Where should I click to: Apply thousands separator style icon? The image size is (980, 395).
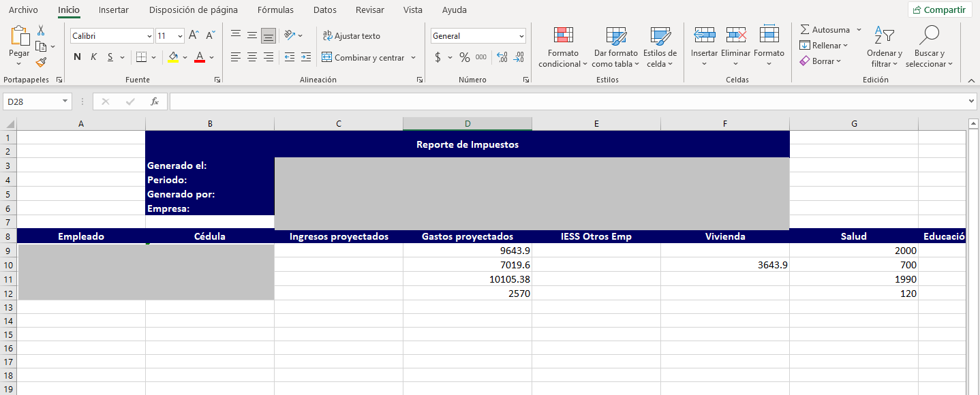(481, 57)
